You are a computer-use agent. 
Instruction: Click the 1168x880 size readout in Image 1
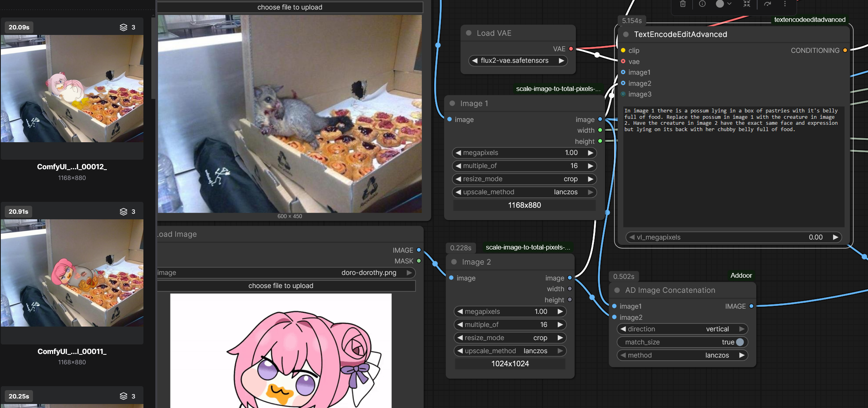click(524, 205)
